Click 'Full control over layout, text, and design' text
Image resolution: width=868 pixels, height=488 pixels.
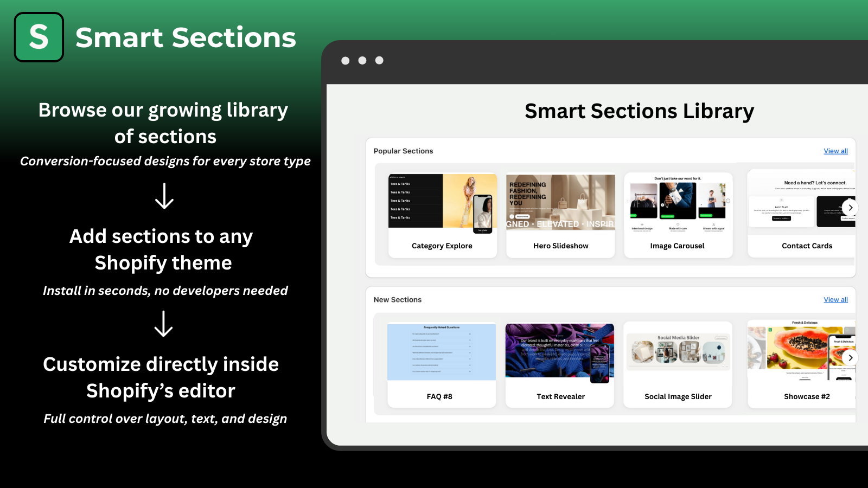(x=165, y=419)
